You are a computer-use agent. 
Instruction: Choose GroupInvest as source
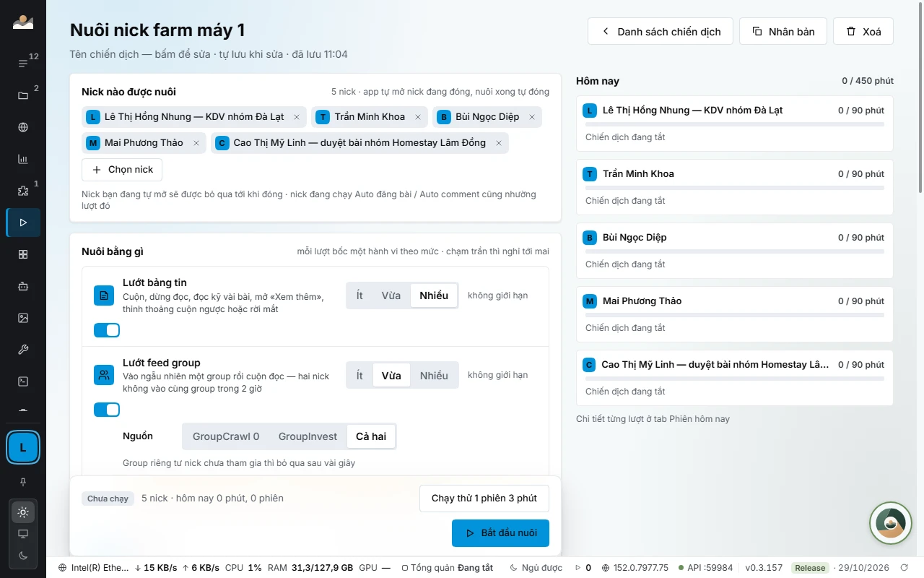point(308,436)
